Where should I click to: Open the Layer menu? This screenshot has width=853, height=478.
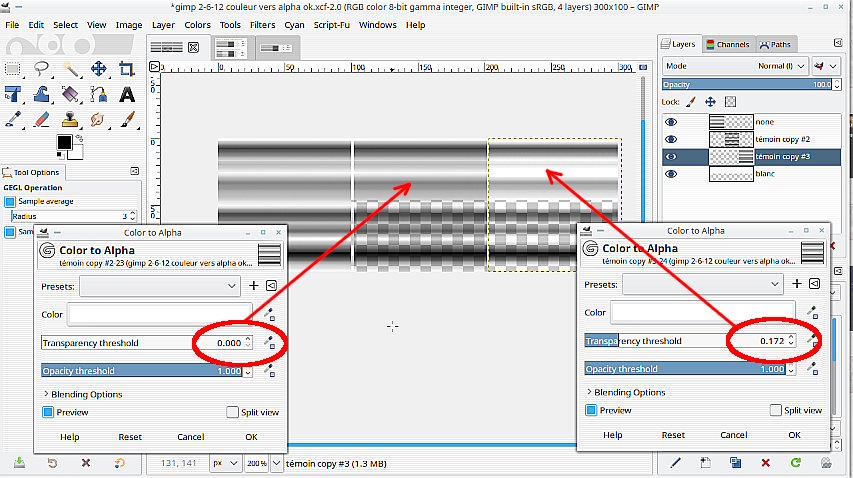[163, 25]
